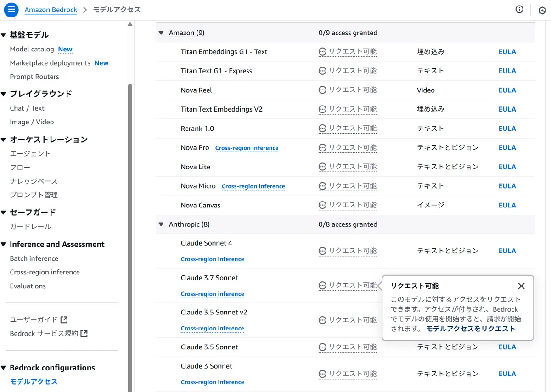Open プロンプト管理 page
The image size is (551, 392).
[x=34, y=195]
